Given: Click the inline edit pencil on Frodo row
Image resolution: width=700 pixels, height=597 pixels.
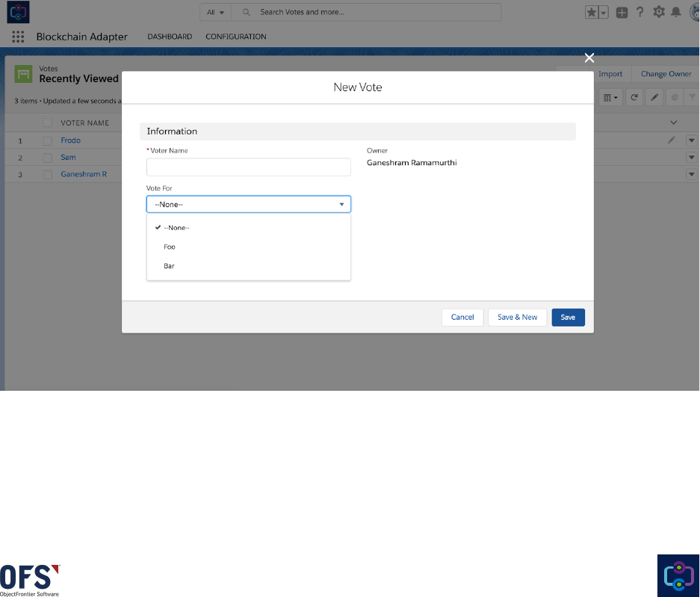Looking at the screenshot, I should point(671,140).
